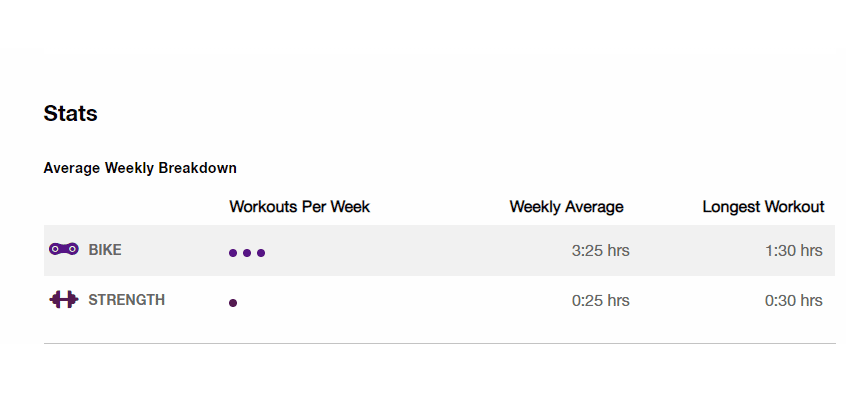Click the strength dumbbell icon
The width and height of the screenshot is (846, 393).
pos(64,300)
